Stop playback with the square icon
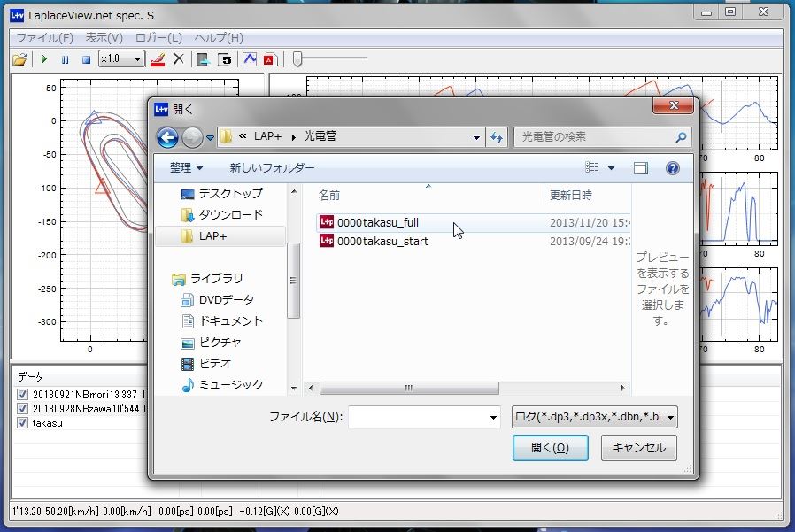The image size is (795, 532). coord(86,60)
